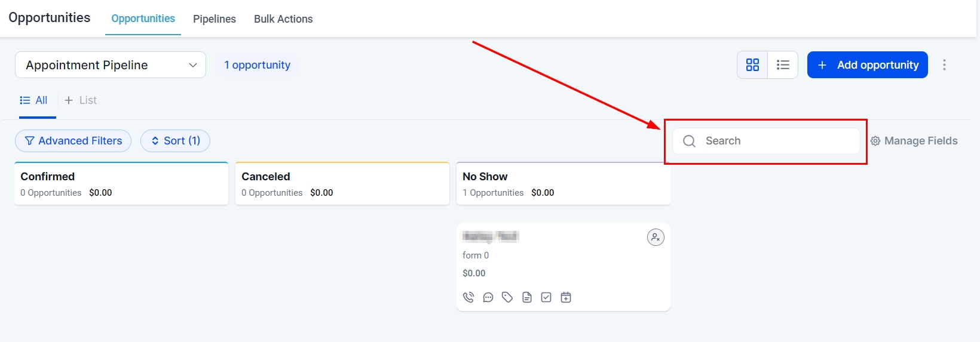Switch to board grid view
This screenshot has width=980, height=342.
point(752,65)
